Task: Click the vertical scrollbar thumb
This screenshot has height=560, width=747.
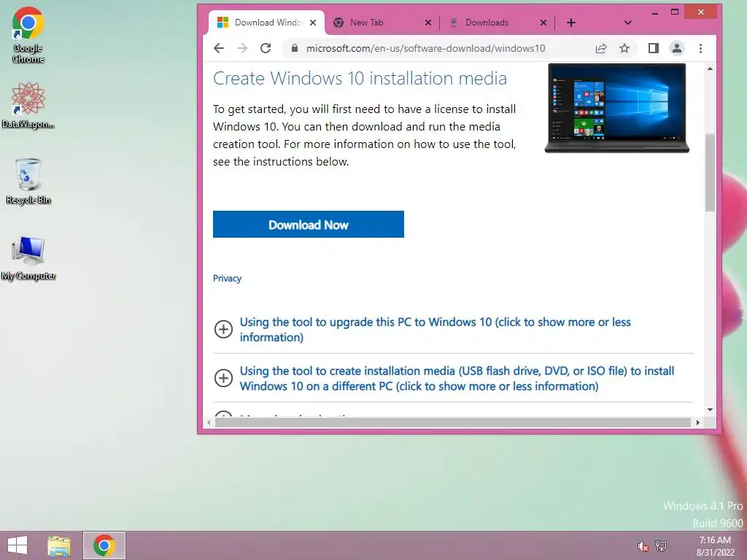Action: point(710,172)
